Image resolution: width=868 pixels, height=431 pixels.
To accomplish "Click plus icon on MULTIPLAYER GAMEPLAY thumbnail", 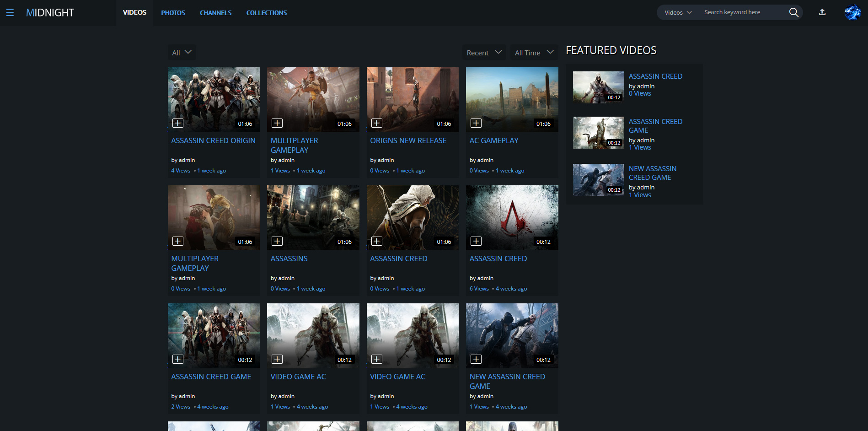I will [x=178, y=241].
